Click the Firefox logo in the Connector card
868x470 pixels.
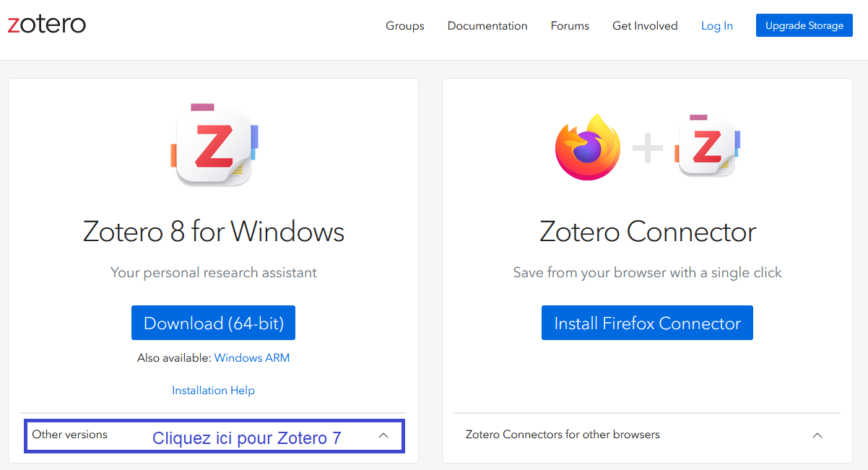pos(588,147)
